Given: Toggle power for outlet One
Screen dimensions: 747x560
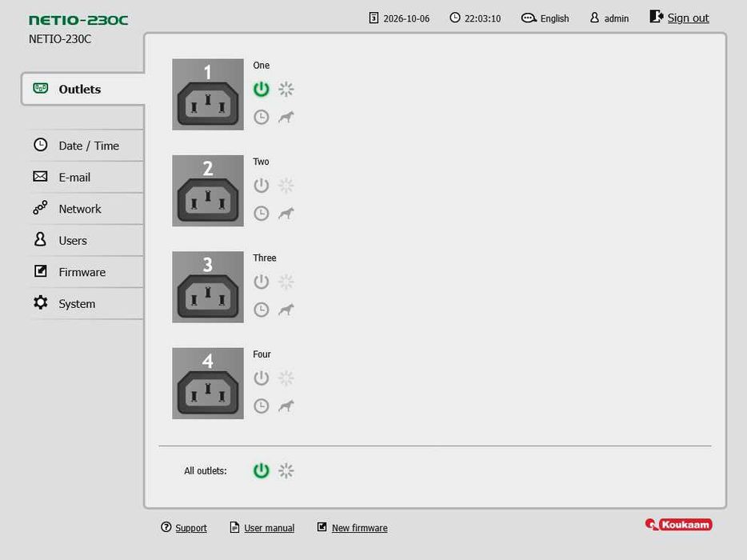Looking at the screenshot, I should pos(261,89).
